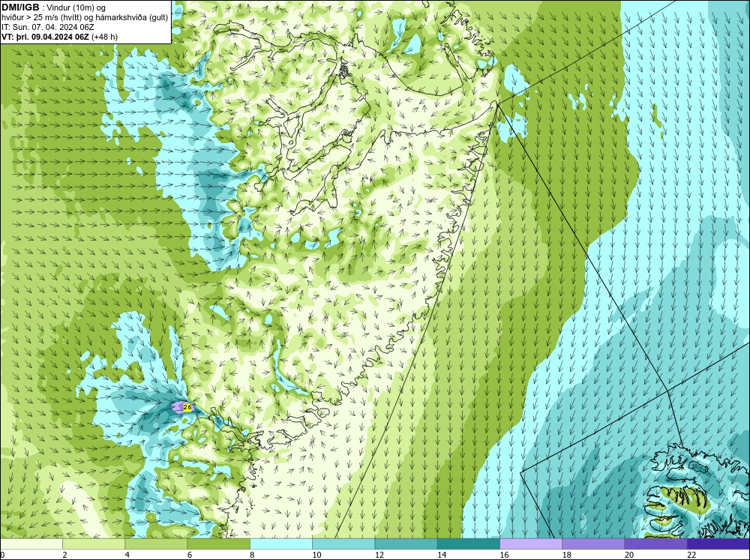
Task: Click the 'IT: Sun. 07. 04. 2024 06Z' text
Action: (x=48, y=27)
